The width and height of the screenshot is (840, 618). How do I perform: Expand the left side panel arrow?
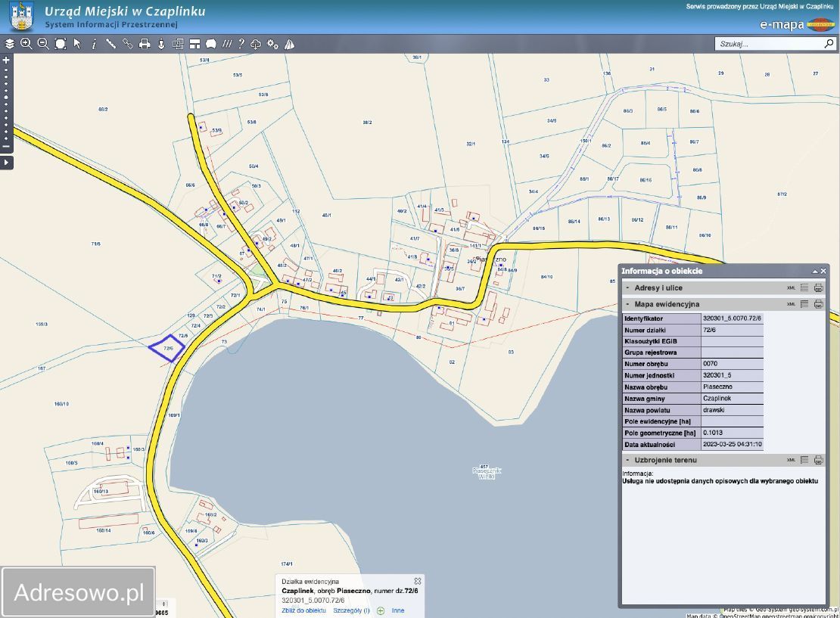6,162
